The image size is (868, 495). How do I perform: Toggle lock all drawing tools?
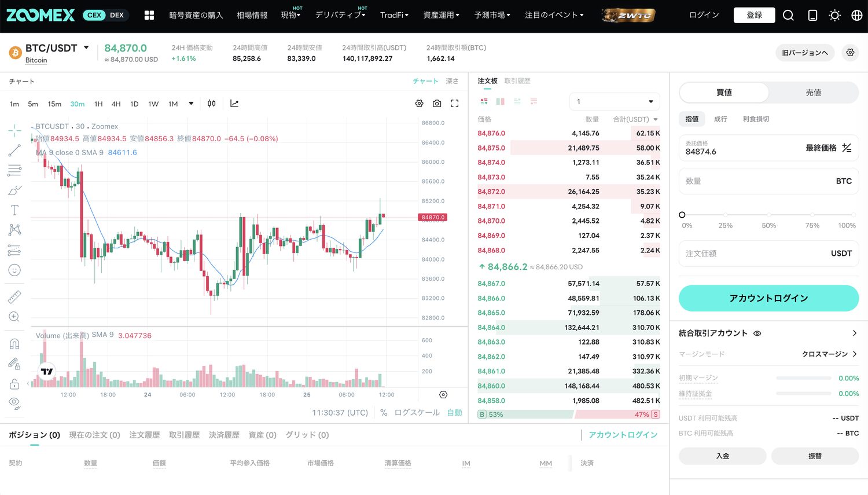coord(14,384)
